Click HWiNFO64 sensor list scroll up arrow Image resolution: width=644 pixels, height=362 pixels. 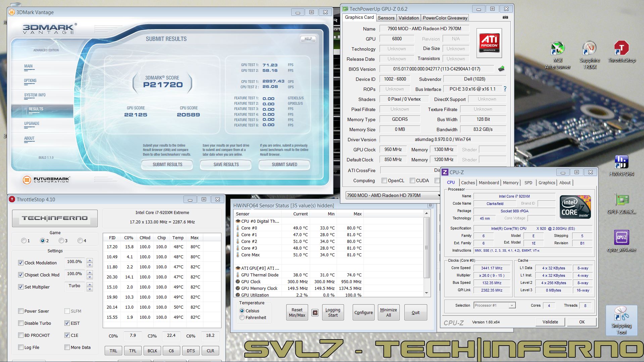coord(427,213)
